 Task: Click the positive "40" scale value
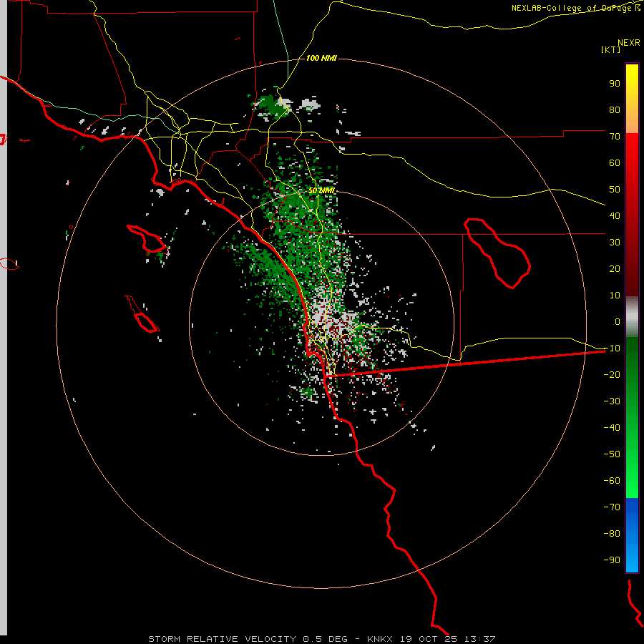pos(615,216)
